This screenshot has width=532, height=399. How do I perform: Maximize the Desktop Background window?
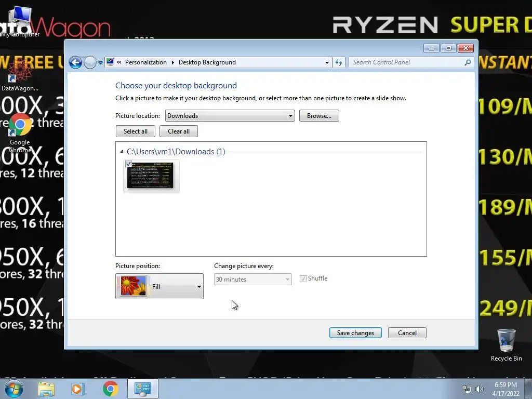tap(448, 48)
